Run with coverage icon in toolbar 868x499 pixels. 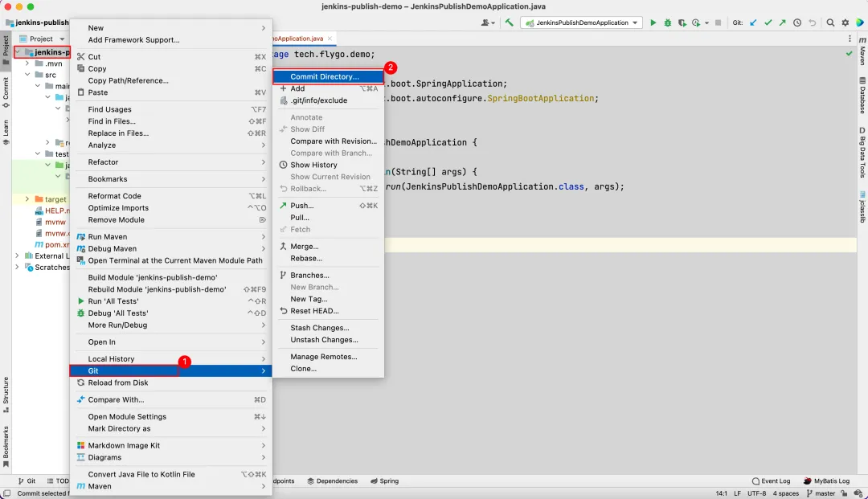point(682,22)
